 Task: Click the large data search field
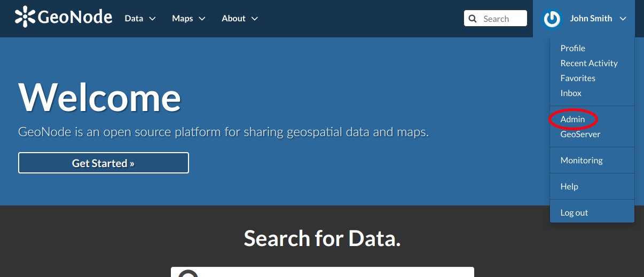[x=323, y=272]
